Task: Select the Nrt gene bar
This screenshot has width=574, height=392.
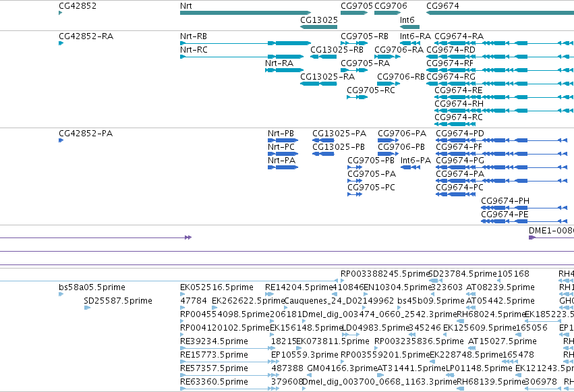Action: (246, 13)
